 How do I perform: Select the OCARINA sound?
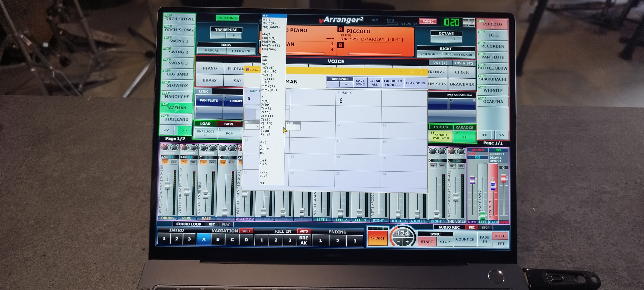click(x=493, y=101)
